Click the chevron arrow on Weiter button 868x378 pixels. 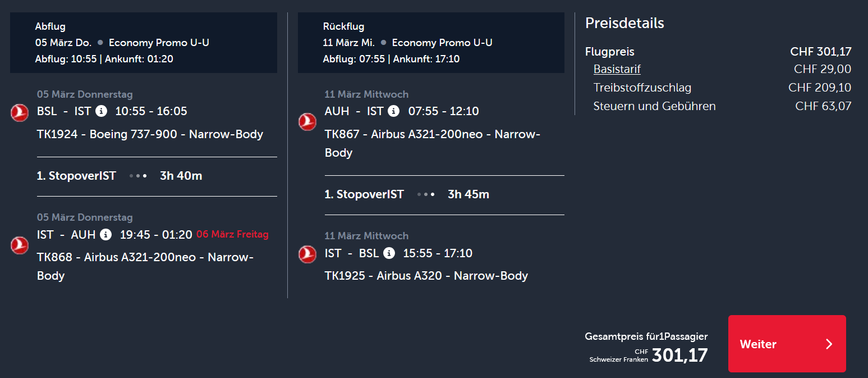(x=829, y=344)
